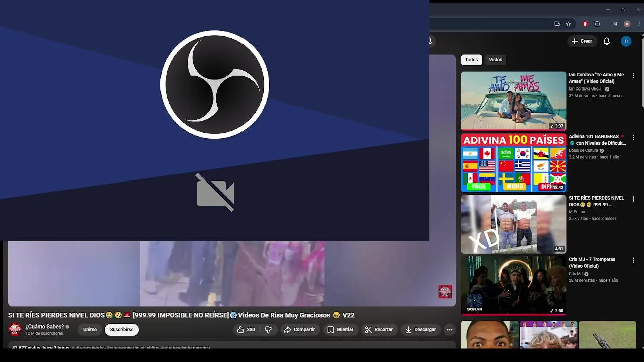
Task: Open the red ad blocker extension
Action: coord(585,24)
